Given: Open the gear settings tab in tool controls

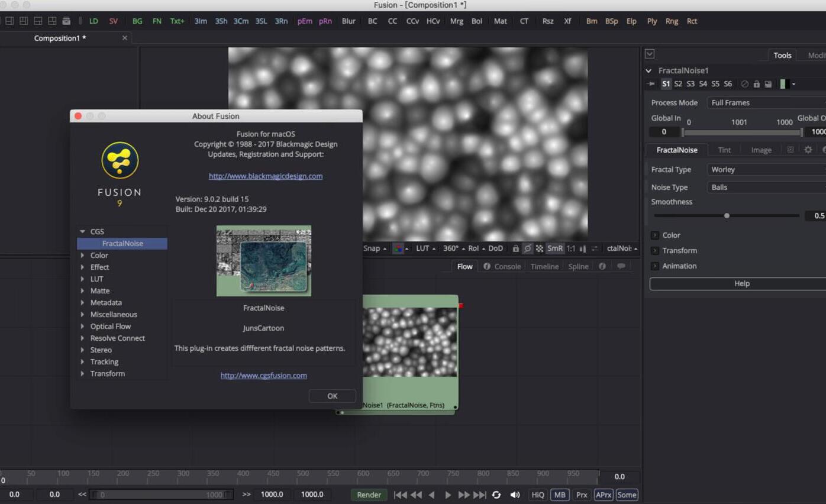Looking at the screenshot, I should (808, 150).
